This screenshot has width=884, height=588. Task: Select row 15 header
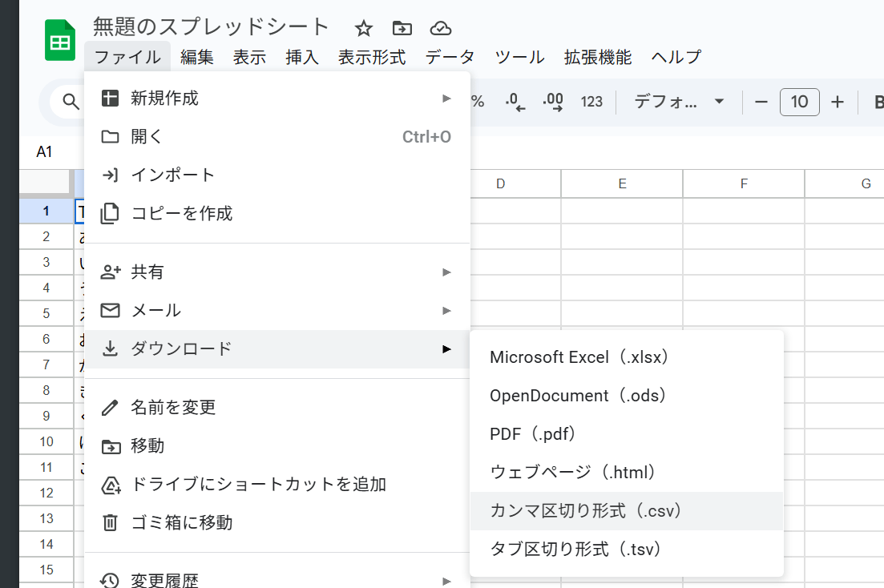point(46,570)
